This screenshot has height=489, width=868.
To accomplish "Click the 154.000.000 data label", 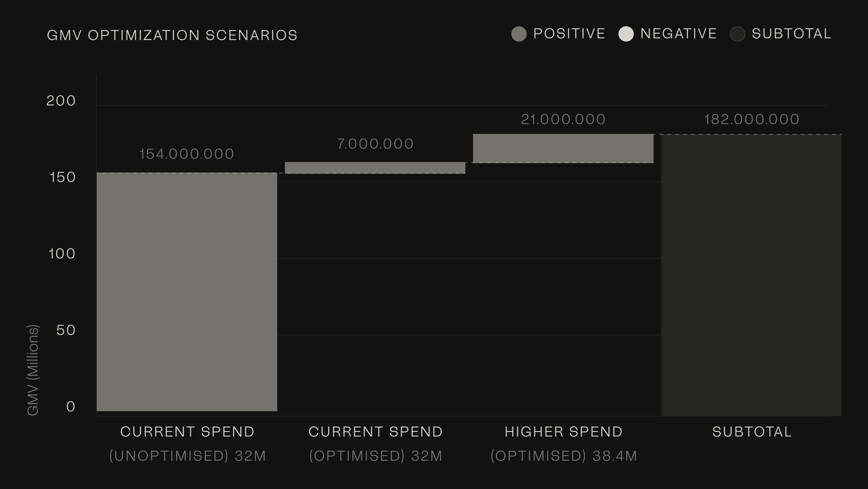I will point(186,154).
